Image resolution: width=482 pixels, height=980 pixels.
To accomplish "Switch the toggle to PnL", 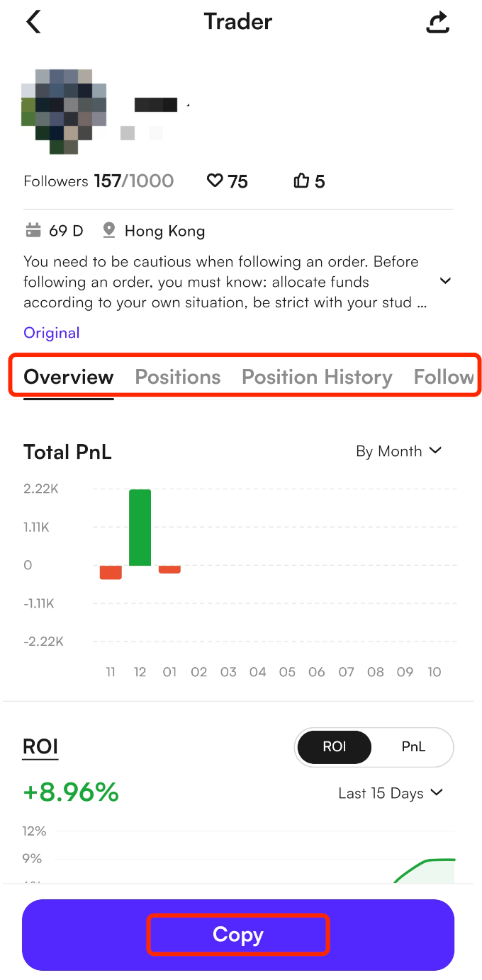I will point(413,747).
